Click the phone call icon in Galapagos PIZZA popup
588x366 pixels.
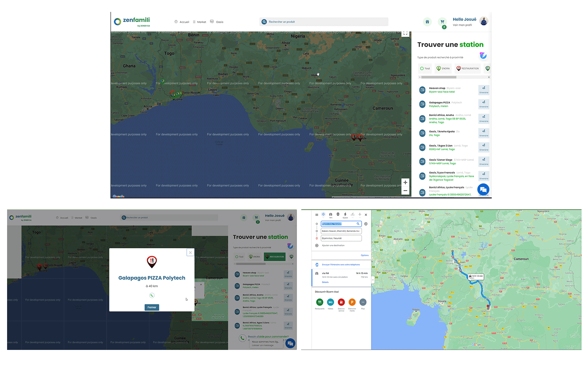click(152, 295)
